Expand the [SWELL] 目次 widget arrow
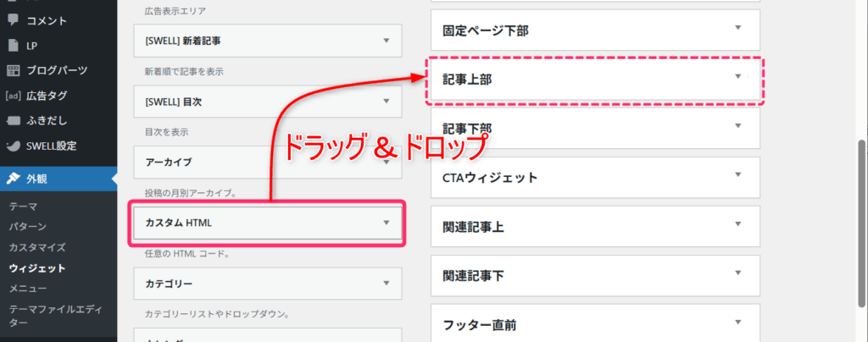 386,101
